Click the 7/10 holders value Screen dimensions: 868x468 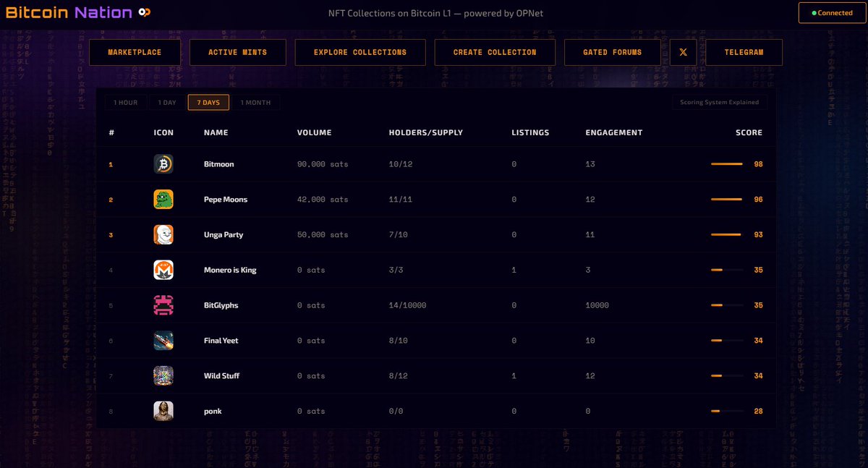tap(399, 234)
